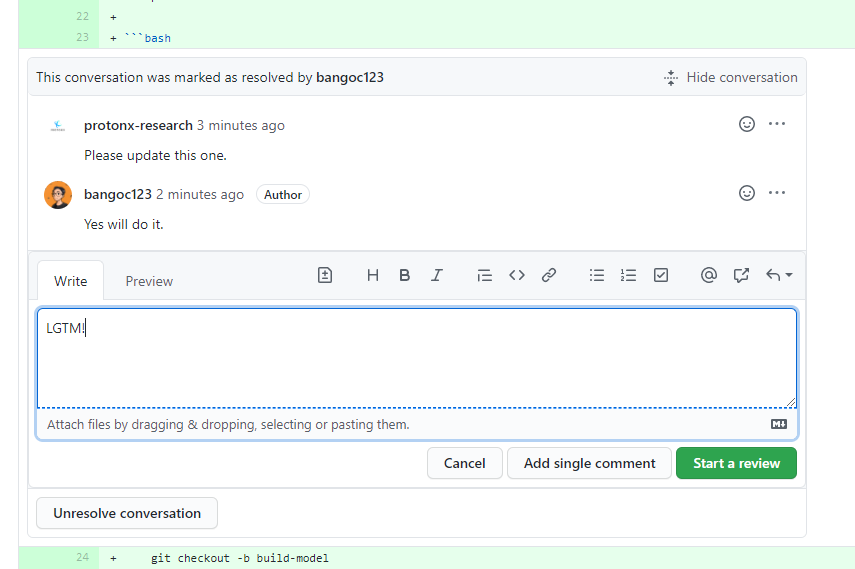Click the 'Please update this one.' comment text
The image size is (855, 569).
pos(155,155)
